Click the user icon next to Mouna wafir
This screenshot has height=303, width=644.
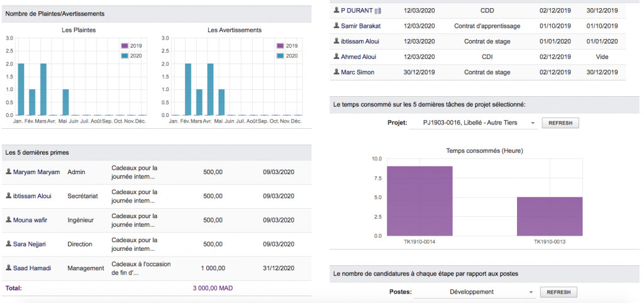pyautogui.click(x=8, y=219)
